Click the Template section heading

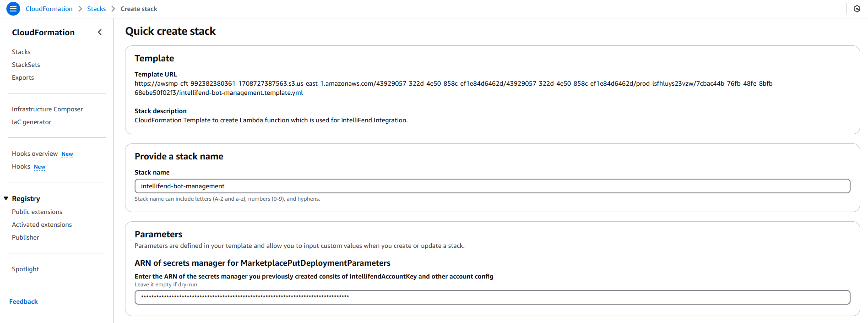[x=154, y=58]
